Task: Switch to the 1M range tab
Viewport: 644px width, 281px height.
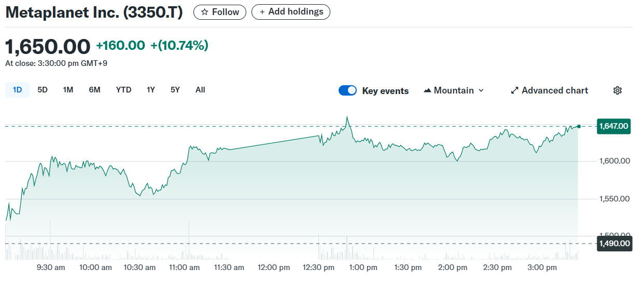Action: coord(68,90)
